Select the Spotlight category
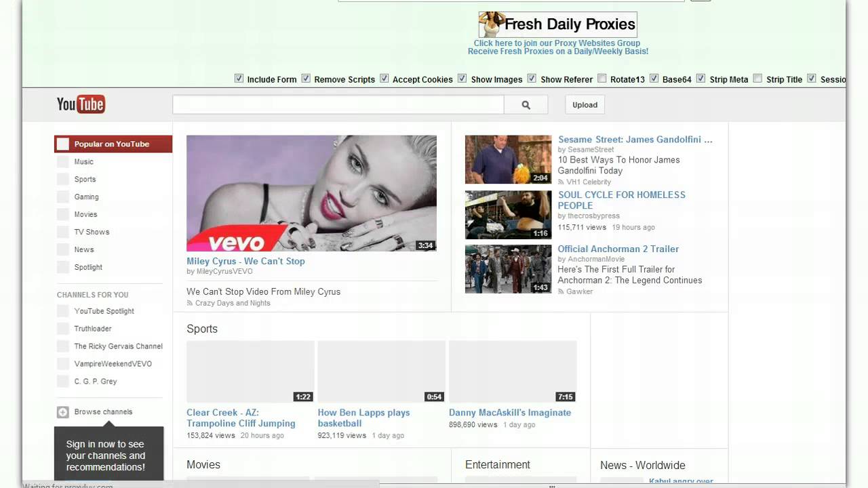This screenshot has width=868, height=488. (x=88, y=267)
